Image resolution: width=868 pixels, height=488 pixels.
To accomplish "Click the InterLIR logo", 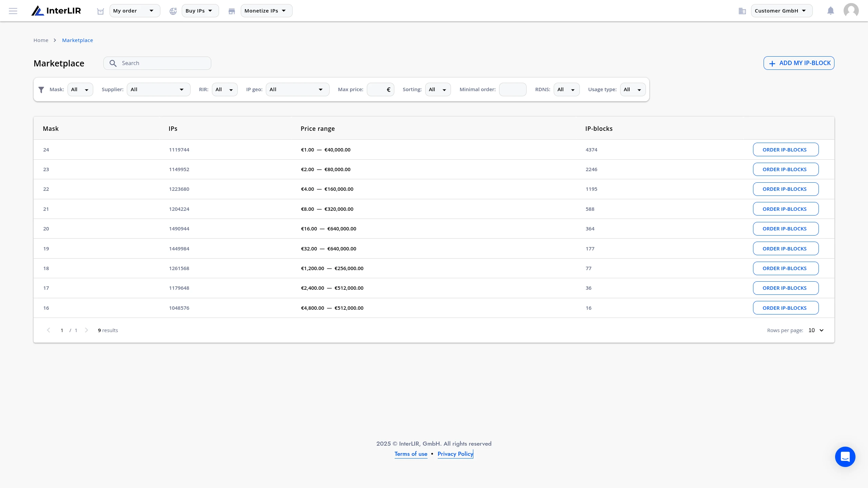I will (56, 11).
